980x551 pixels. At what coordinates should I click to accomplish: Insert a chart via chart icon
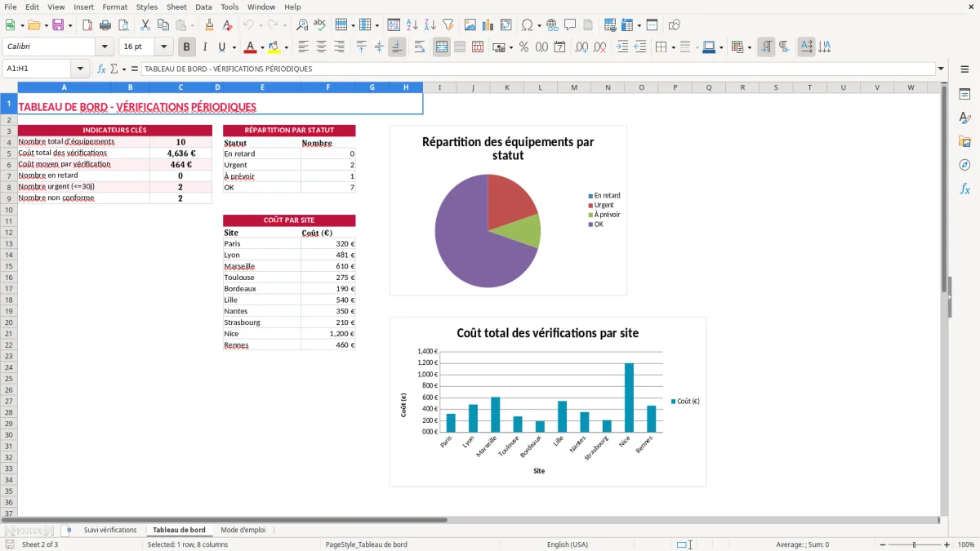(x=488, y=25)
